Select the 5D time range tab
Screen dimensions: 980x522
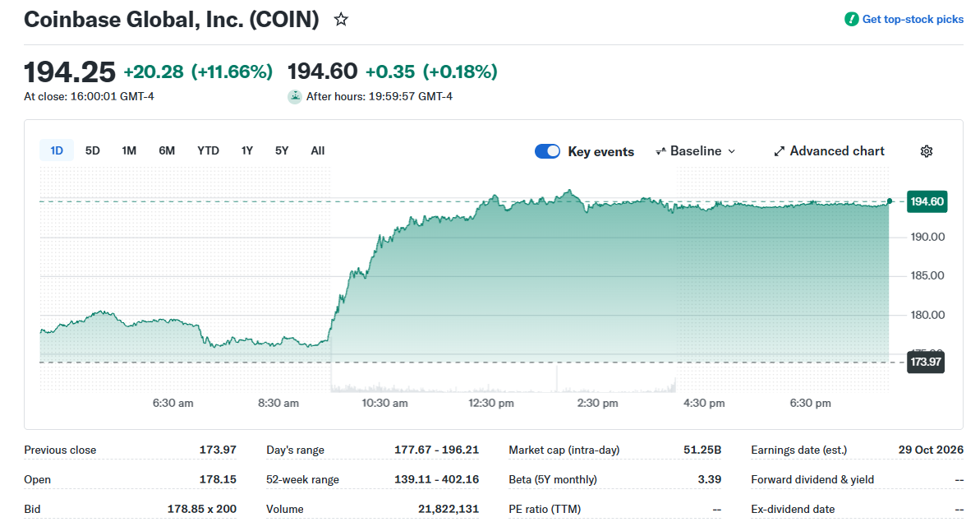coord(93,150)
